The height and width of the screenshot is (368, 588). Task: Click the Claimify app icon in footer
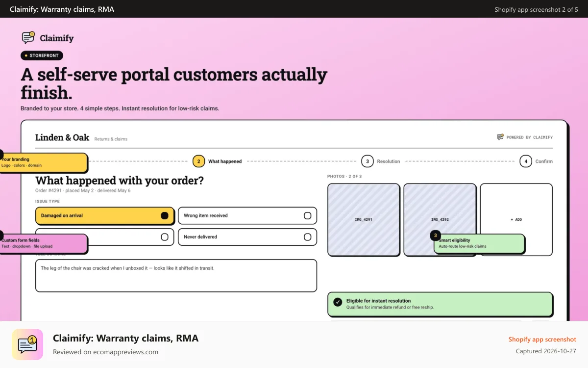(x=27, y=344)
